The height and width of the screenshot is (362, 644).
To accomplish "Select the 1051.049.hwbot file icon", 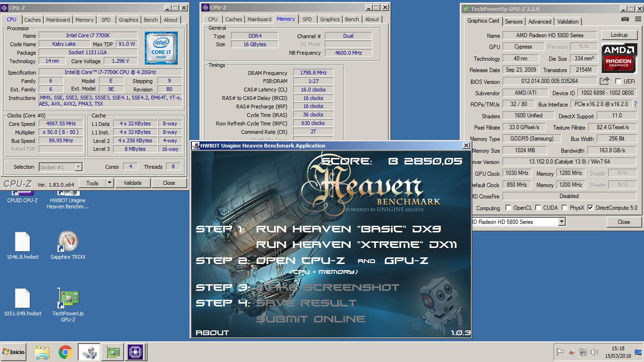I will pyautogui.click(x=23, y=302).
